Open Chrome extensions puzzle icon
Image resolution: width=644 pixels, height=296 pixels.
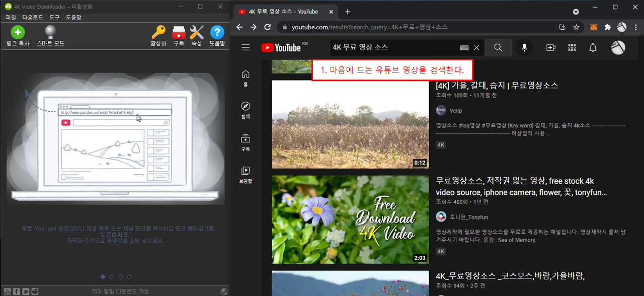coord(608,27)
